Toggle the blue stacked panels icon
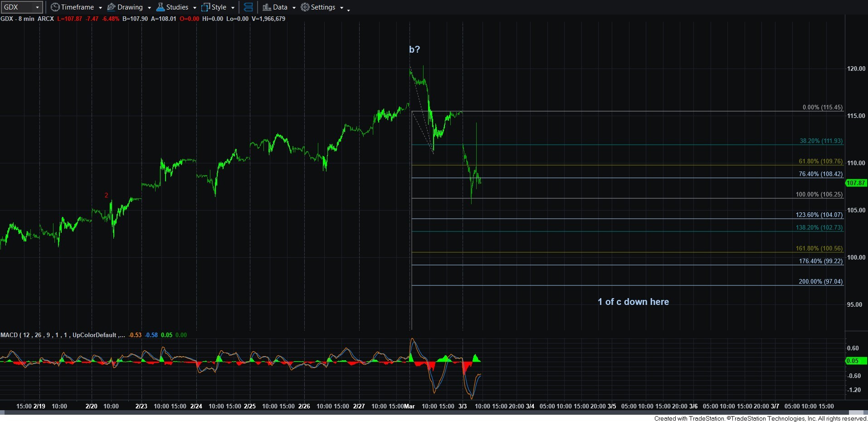The width and height of the screenshot is (868, 422). tap(248, 7)
